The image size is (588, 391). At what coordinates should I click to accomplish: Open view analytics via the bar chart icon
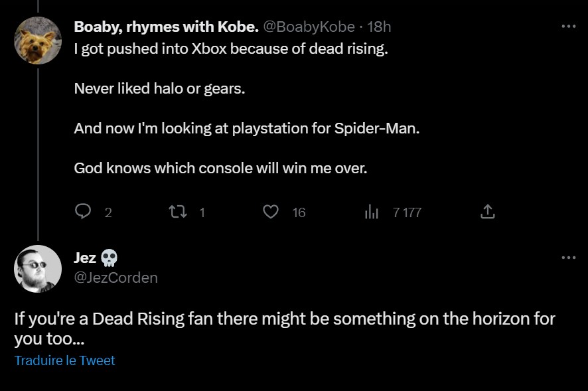click(x=373, y=211)
